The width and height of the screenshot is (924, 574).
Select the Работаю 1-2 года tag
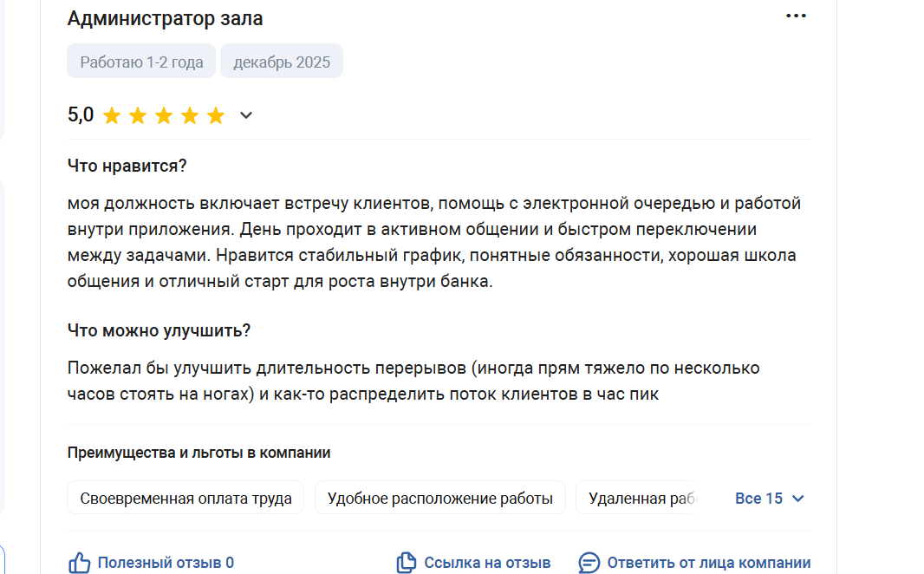point(141,62)
